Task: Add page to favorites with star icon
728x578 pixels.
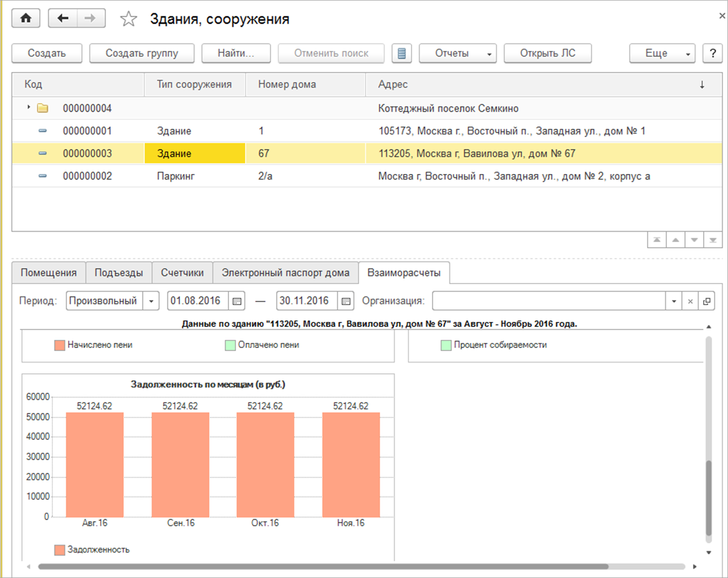Action: 129,19
